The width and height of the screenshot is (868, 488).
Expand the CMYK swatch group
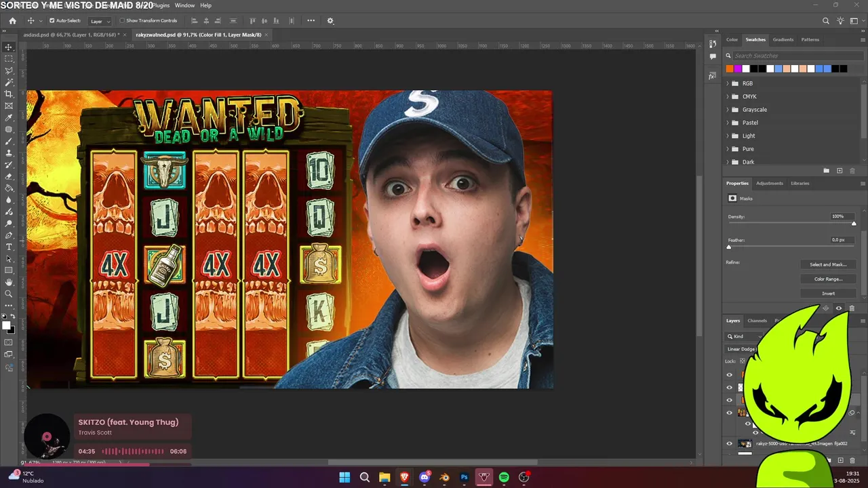(728, 96)
